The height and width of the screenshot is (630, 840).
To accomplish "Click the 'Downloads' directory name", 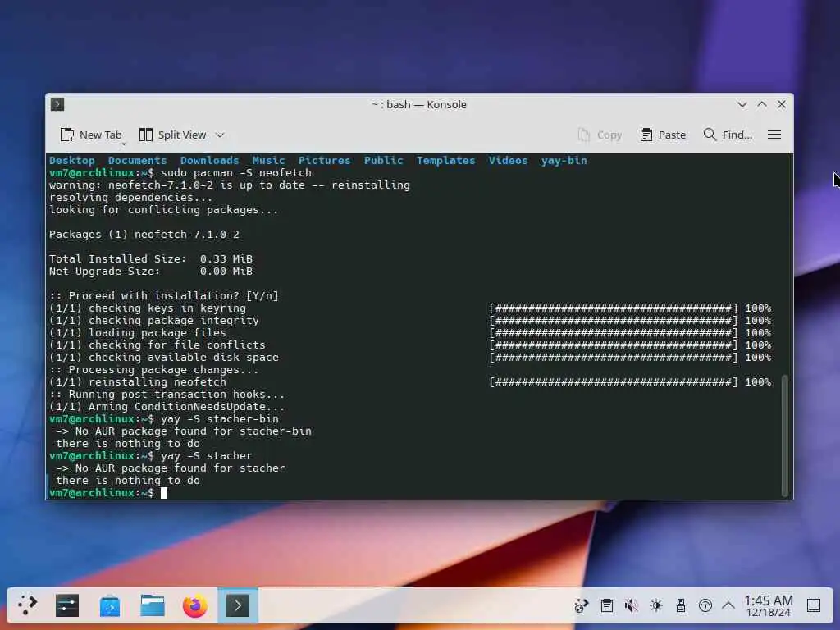I will tap(209, 160).
